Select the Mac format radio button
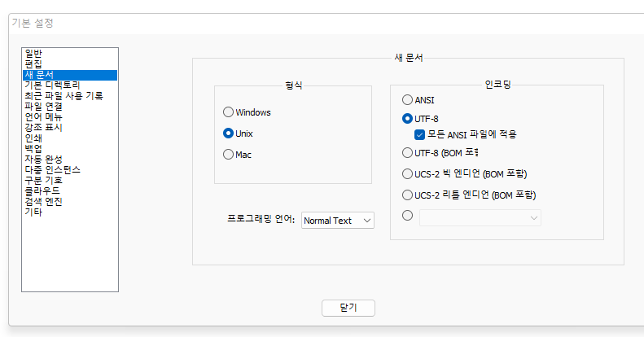 (229, 155)
